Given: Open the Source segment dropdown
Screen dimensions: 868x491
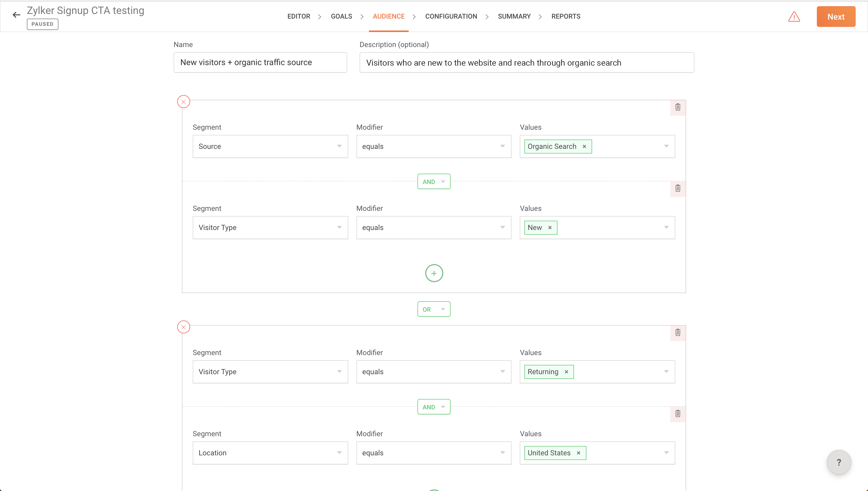Looking at the screenshot, I should tap(270, 146).
